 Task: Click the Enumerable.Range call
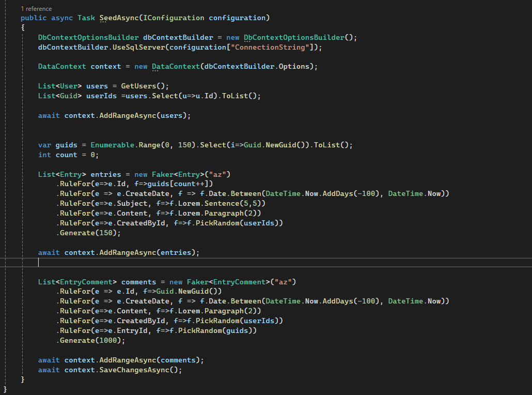tap(123, 145)
